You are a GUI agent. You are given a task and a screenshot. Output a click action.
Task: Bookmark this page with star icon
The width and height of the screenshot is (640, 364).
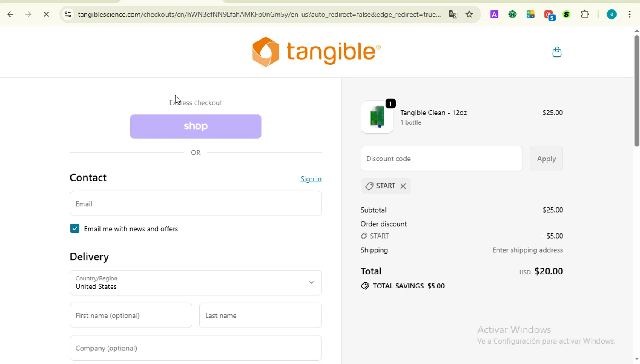[x=470, y=15]
